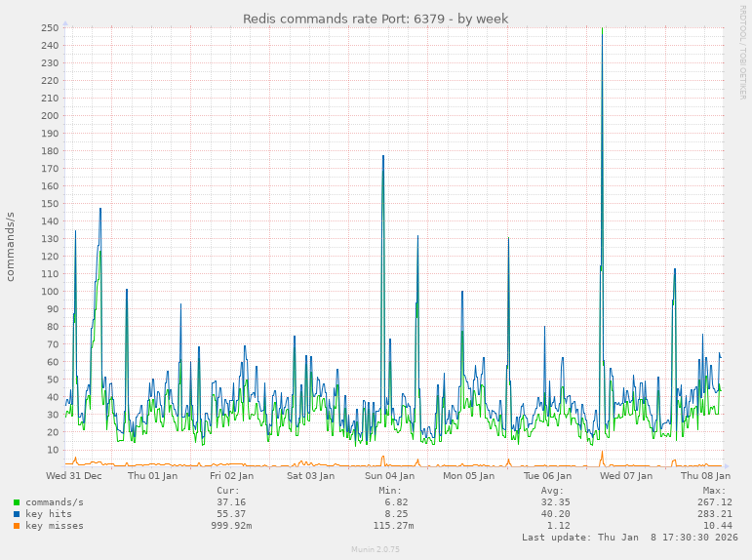
Task: Click the 50 y-axis tick label
Action: click(x=53, y=380)
